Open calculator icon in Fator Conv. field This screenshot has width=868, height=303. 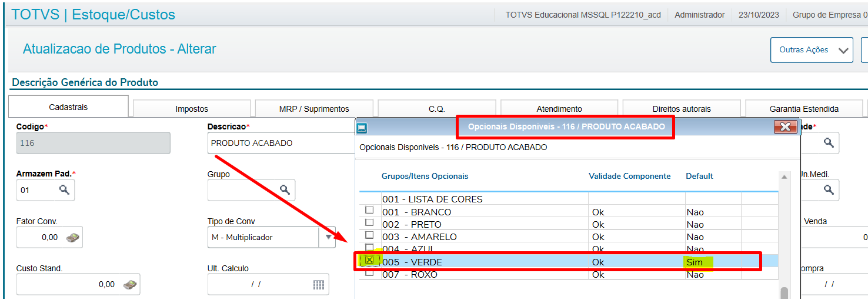point(73,237)
